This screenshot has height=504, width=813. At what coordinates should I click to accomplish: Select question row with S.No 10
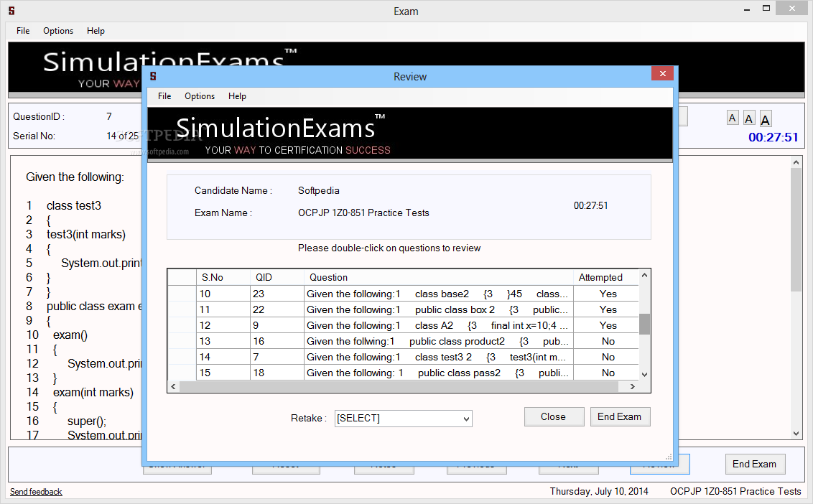click(403, 294)
